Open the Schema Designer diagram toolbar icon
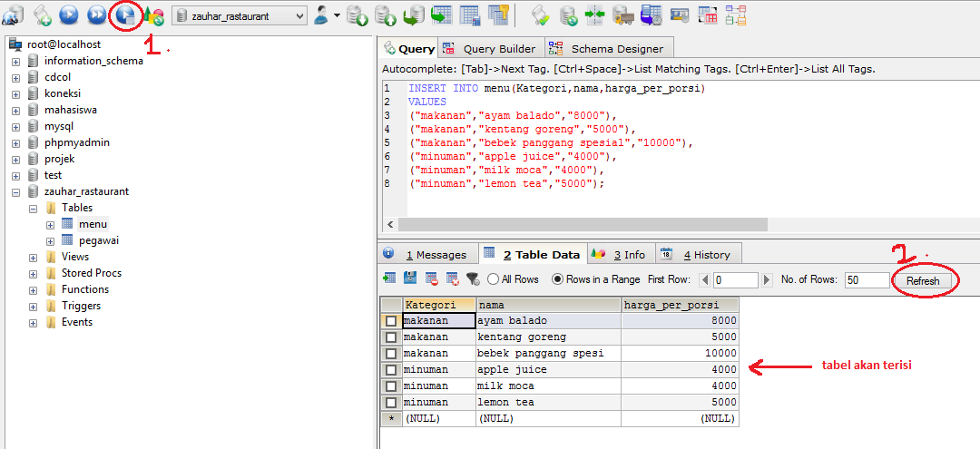The image size is (980, 449). point(736,15)
